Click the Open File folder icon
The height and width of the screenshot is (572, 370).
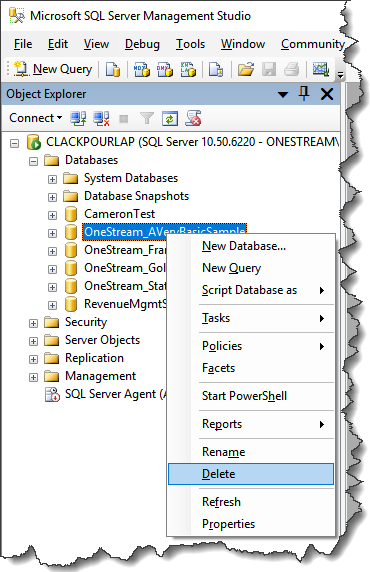[x=246, y=69]
